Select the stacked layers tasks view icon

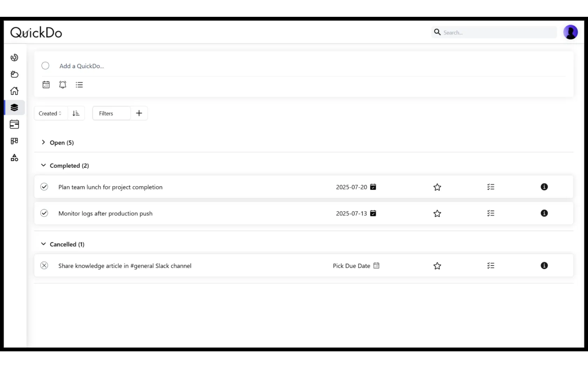[14, 108]
